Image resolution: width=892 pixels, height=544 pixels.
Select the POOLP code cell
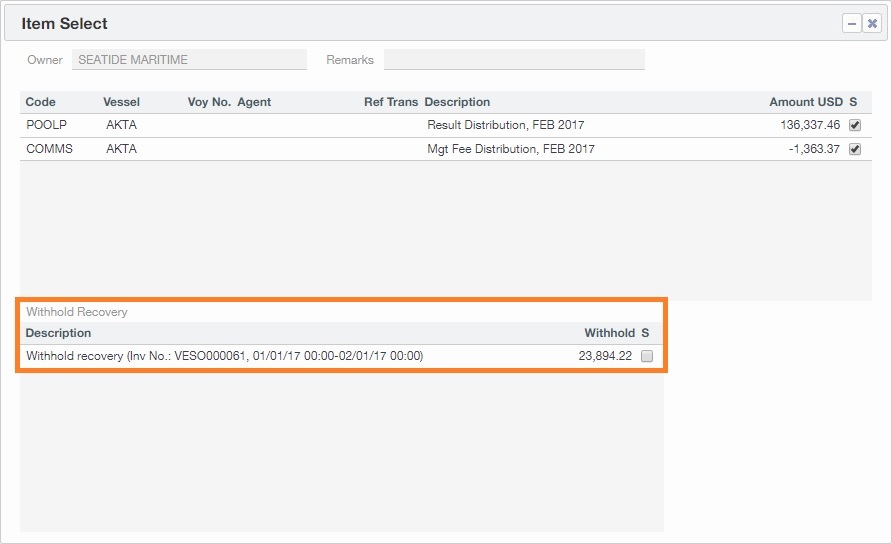[x=44, y=125]
